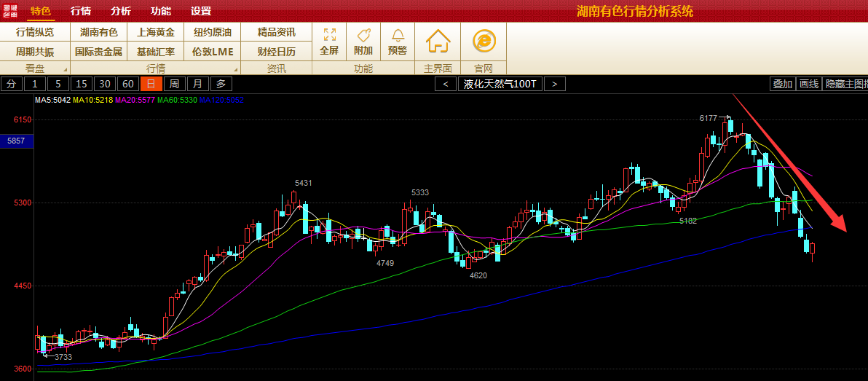Click the 全屏 fullscreen icon
The height and width of the screenshot is (381, 868).
click(x=329, y=42)
